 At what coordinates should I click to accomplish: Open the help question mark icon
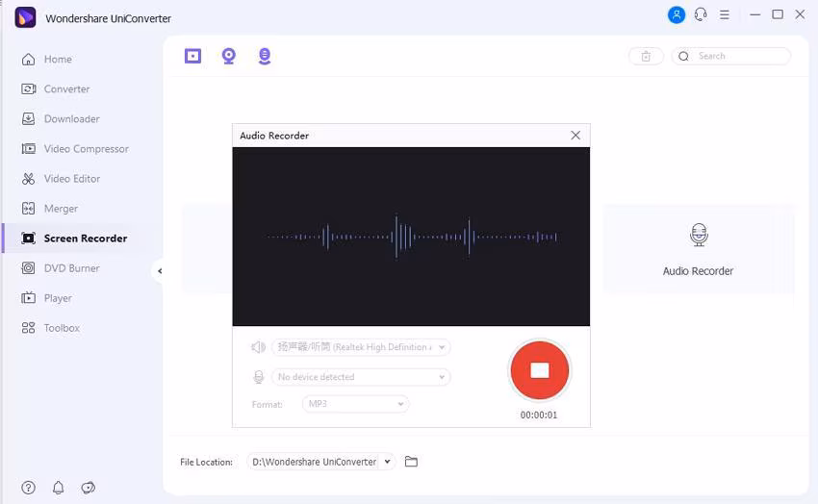[28, 488]
